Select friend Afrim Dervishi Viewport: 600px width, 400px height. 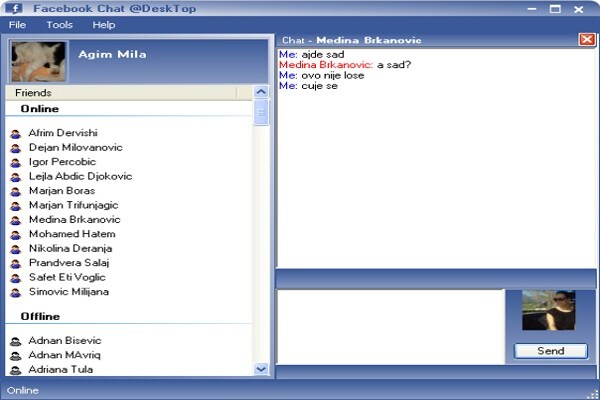(63, 133)
